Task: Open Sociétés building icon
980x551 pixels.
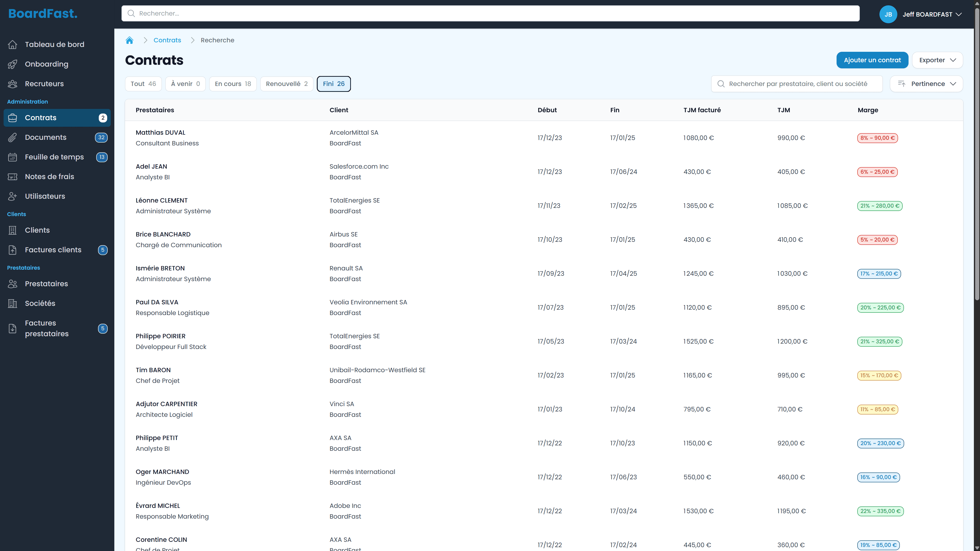Action: coord(13,304)
